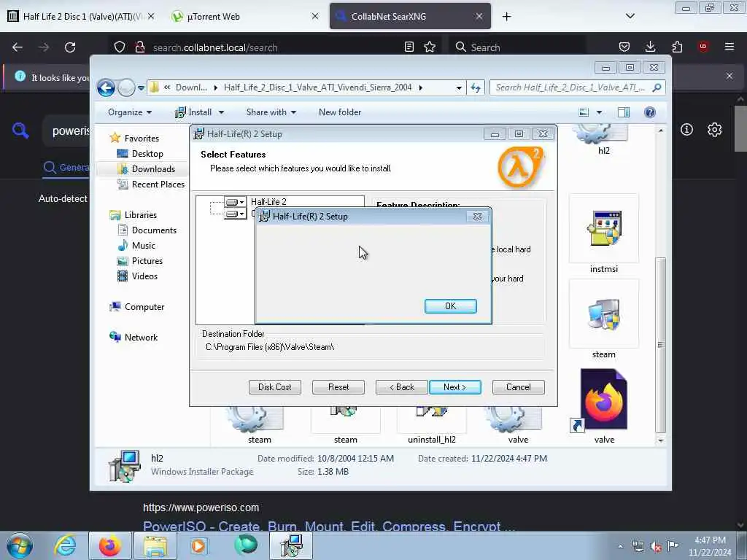This screenshot has height=560, width=747.
Task: Click New folder in Explorer toolbar
Action: tap(340, 112)
